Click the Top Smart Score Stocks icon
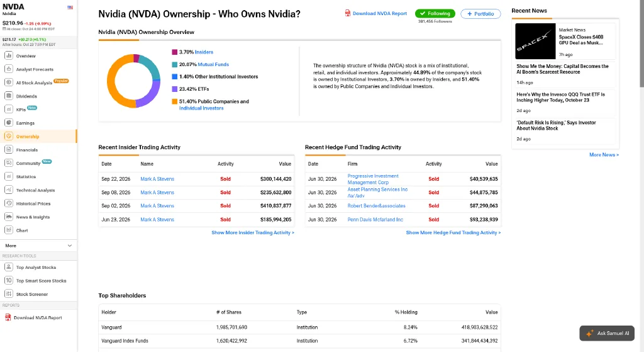This screenshot has height=352, width=644. [x=9, y=280]
